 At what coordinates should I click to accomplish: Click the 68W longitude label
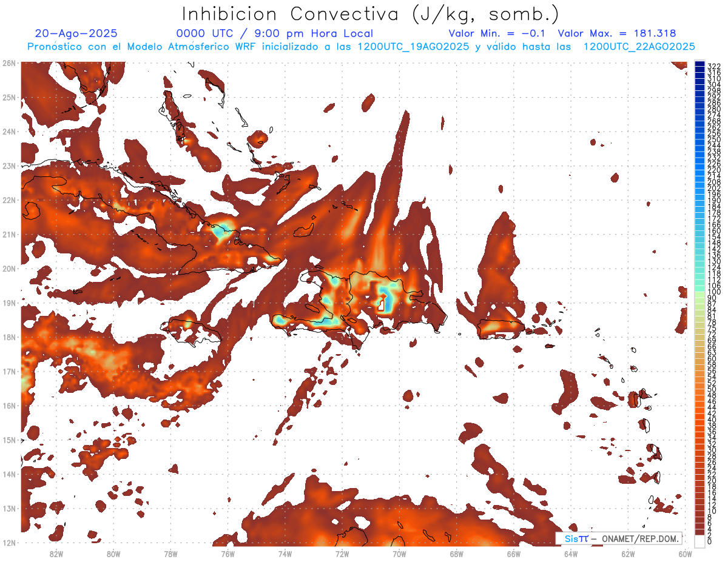coord(456,553)
